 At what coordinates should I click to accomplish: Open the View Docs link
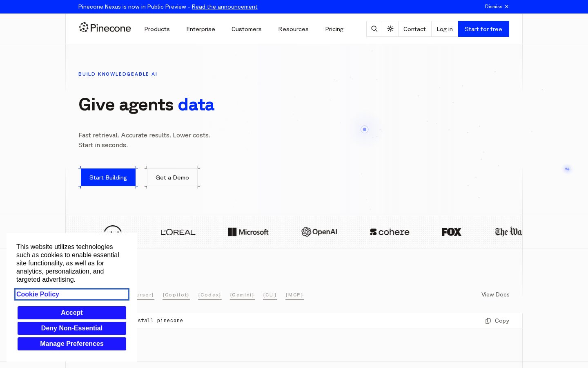[x=495, y=294]
